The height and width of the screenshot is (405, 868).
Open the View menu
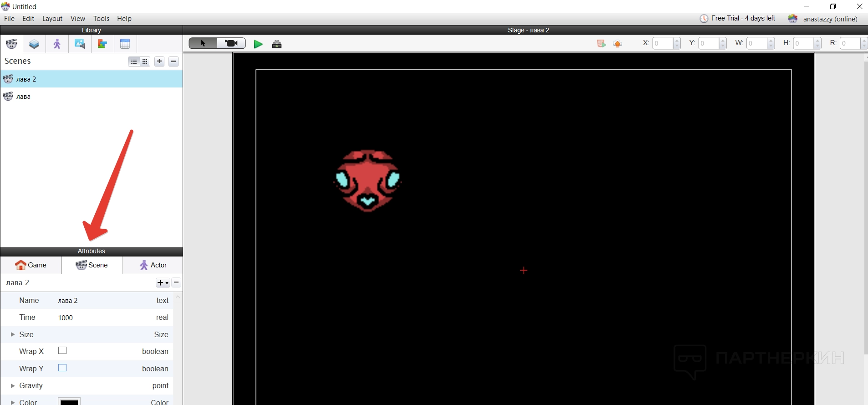tap(78, 19)
